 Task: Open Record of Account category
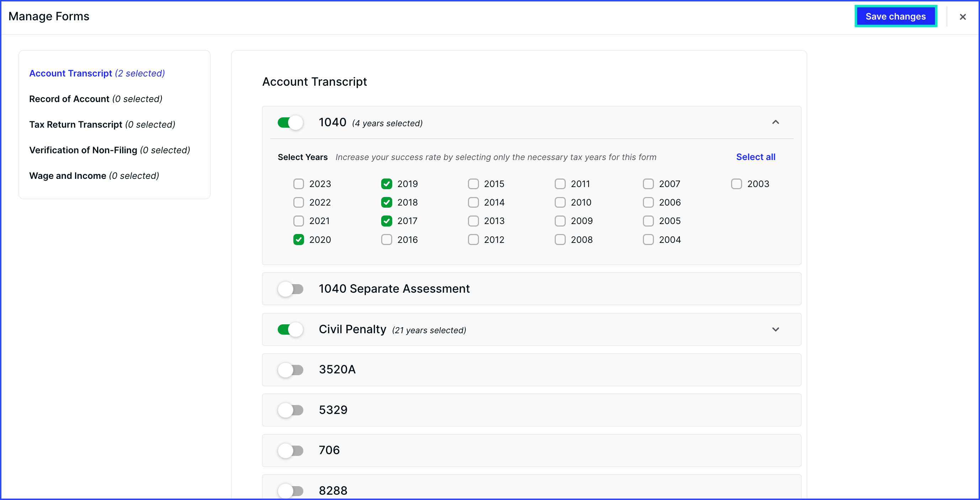(96, 99)
